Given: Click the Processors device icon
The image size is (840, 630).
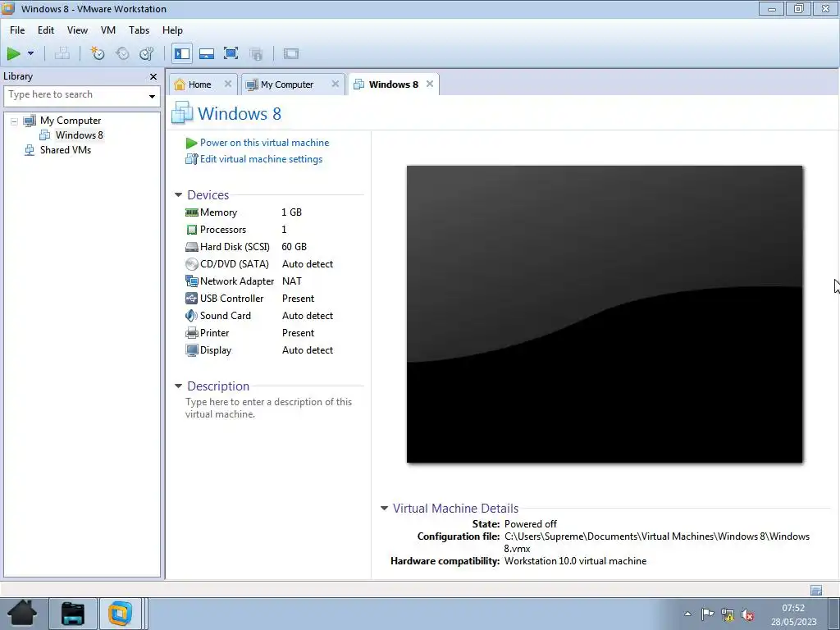Looking at the screenshot, I should 191,230.
